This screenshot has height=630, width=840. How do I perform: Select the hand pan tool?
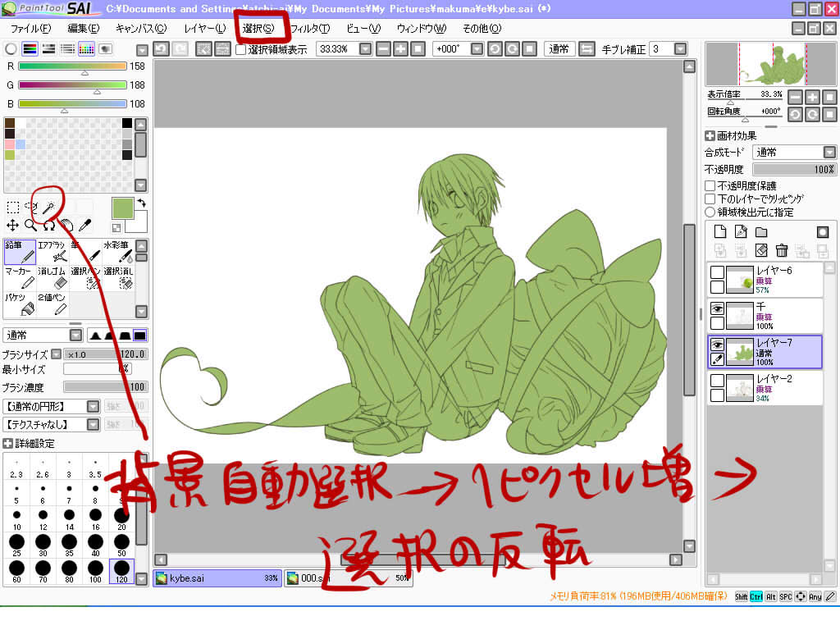[x=66, y=226]
